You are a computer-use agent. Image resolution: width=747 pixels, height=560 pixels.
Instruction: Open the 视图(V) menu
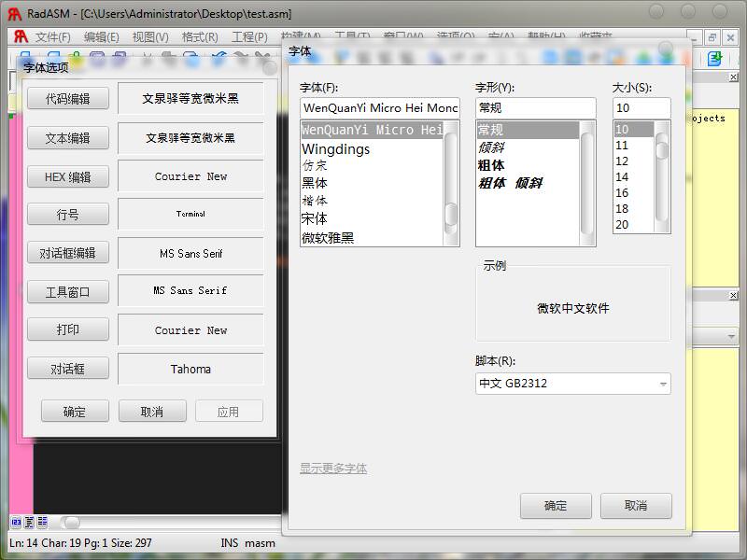(x=150, y=37)
